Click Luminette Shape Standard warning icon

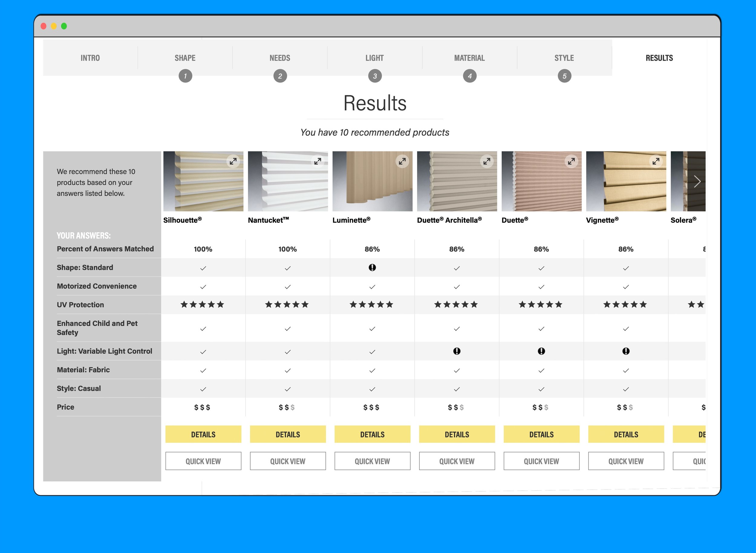[x=372, y=267]
